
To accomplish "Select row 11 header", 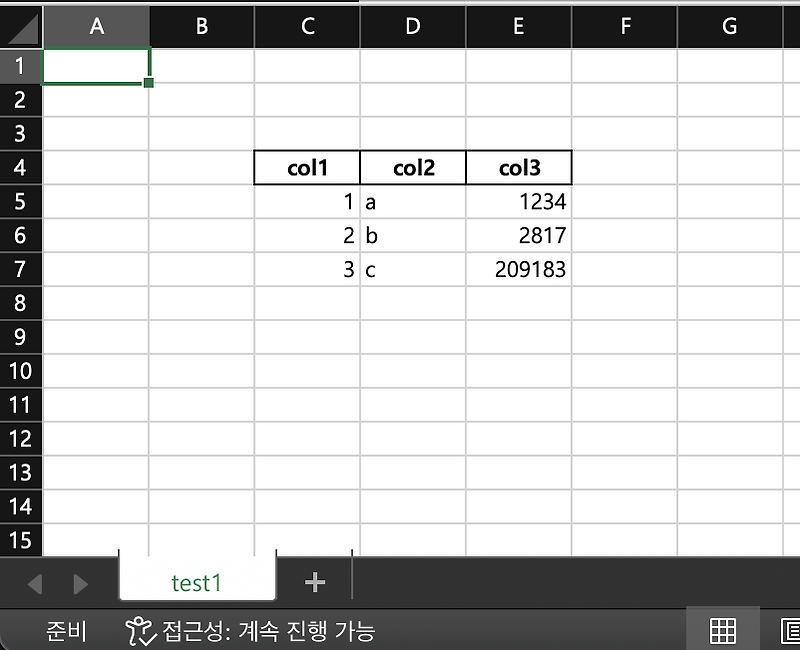I will tap(20, 405).
